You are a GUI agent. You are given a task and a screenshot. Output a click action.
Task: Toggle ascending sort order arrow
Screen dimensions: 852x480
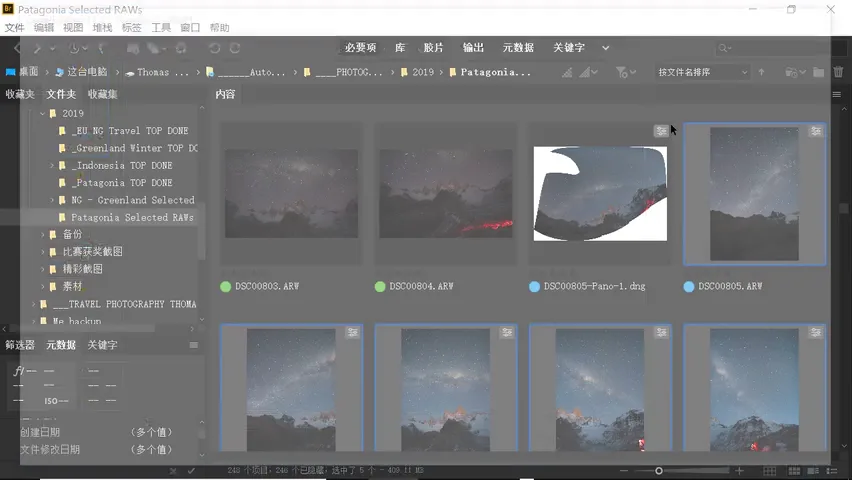(761, 72)
